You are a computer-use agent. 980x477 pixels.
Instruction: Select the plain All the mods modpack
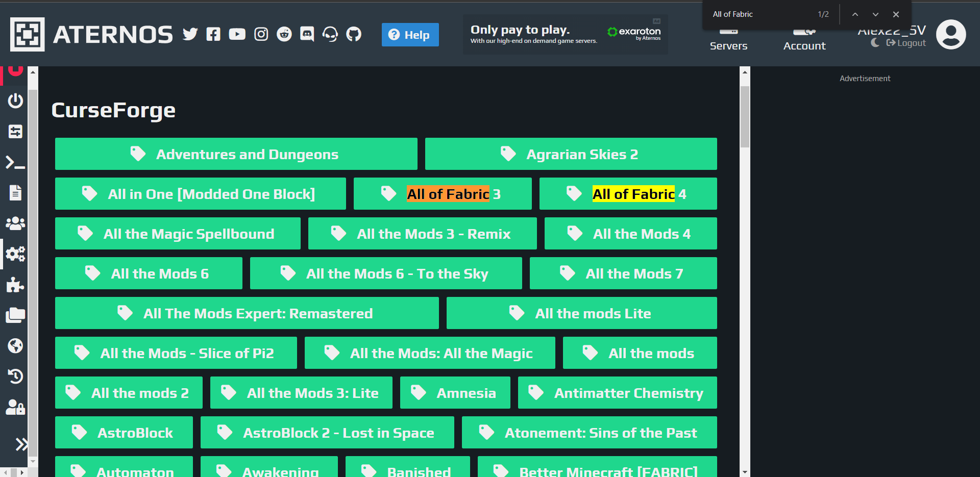[x=640, y=353]
